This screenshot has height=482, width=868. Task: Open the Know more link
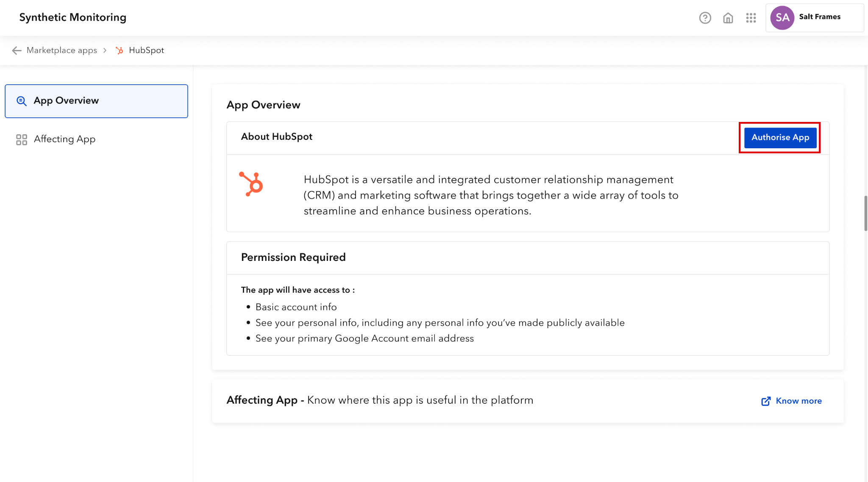pyautogui.click(x=798, y=401)
